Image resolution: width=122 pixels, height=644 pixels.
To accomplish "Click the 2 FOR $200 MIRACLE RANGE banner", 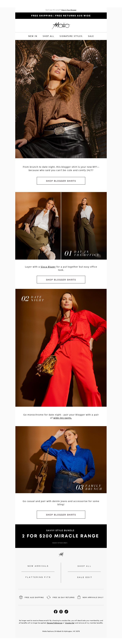I will point(61,536).
